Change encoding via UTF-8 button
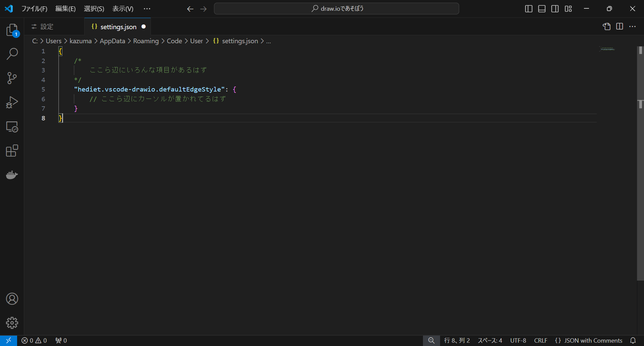Screen dimensions: 644x346 pyautogui.click(x=518, y=341)
